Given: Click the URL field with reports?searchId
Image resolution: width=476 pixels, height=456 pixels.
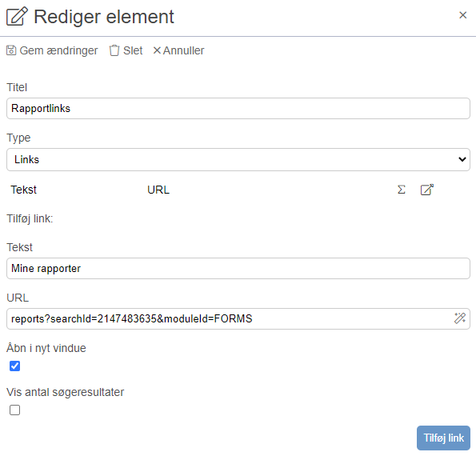Looking at the screenshot, I should tap(230, 318).
